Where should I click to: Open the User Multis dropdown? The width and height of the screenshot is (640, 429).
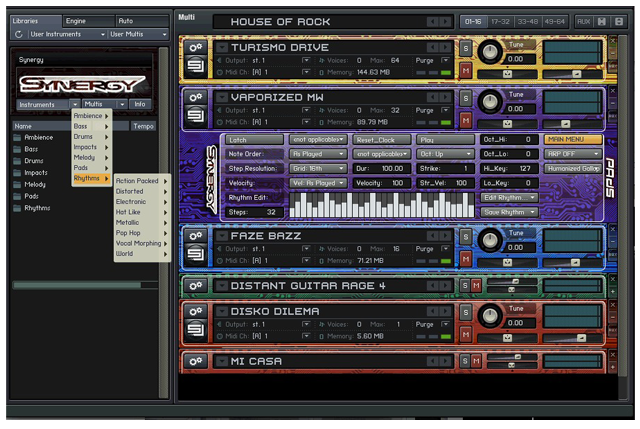(x=138, y=34)
